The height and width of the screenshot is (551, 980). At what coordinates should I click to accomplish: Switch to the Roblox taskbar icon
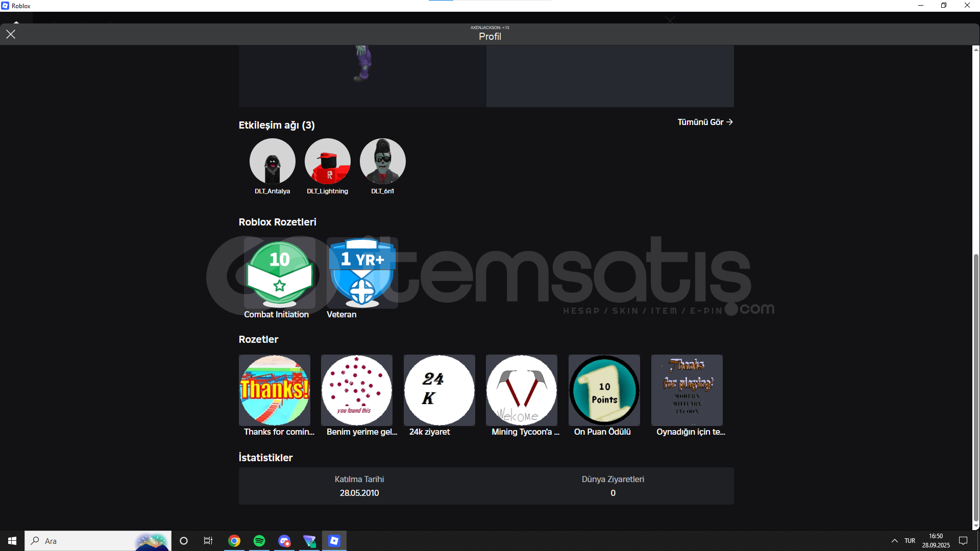pyautogui.click(x=334, y=541)
